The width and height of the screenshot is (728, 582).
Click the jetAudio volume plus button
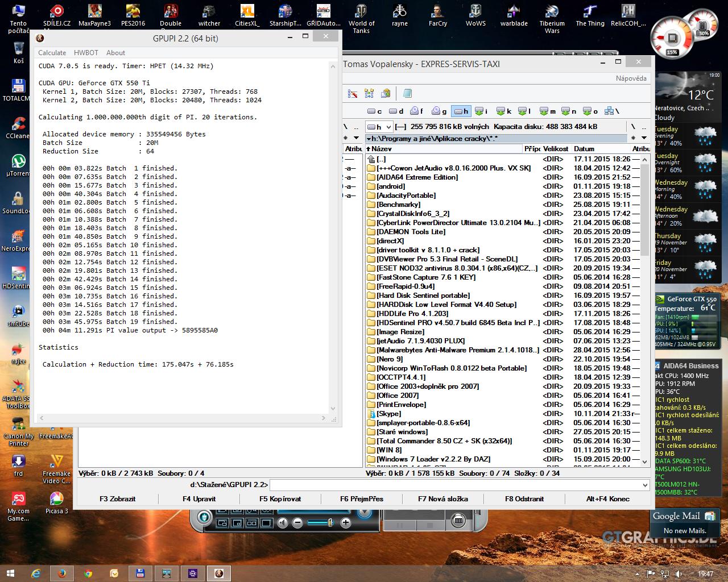[345, 523]
